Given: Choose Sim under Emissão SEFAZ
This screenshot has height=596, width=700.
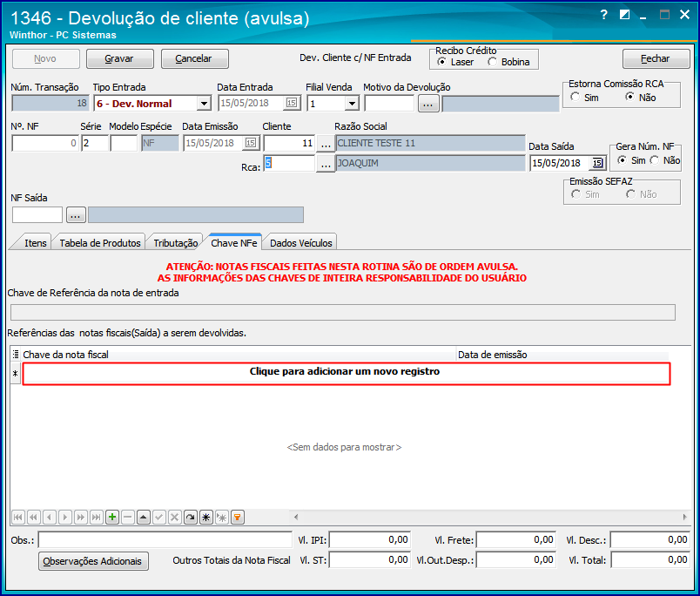Looking at the screenshot, I should pyautogui.click(x=575, y=194).
